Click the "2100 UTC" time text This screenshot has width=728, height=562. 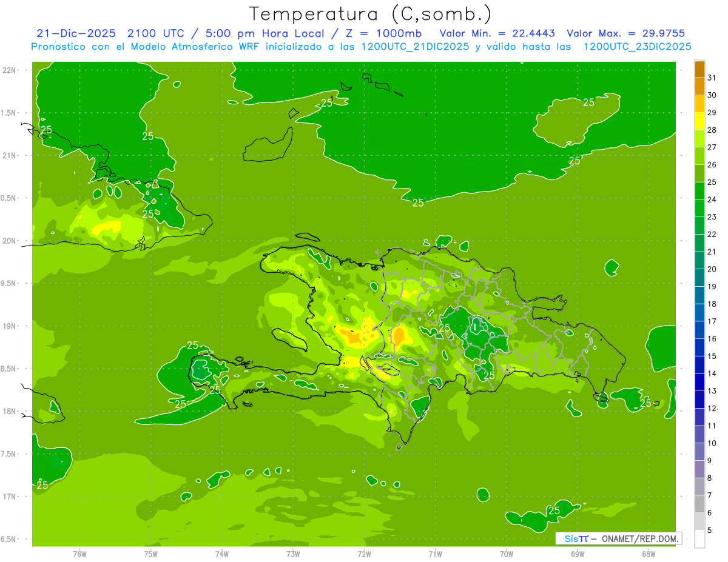(x=155, y=33)
